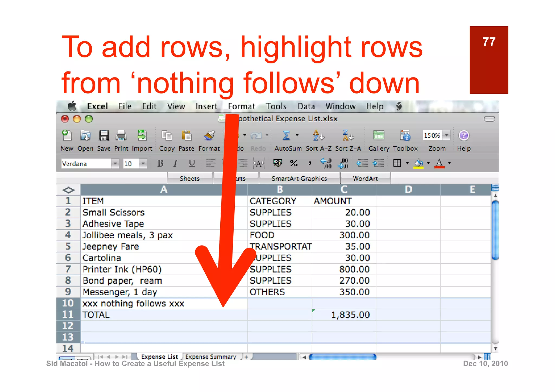The height and width of the screenshot is (392, 555).
Task: Expand the Borders dropdown arrow
Action: click(x=407, y=163)
